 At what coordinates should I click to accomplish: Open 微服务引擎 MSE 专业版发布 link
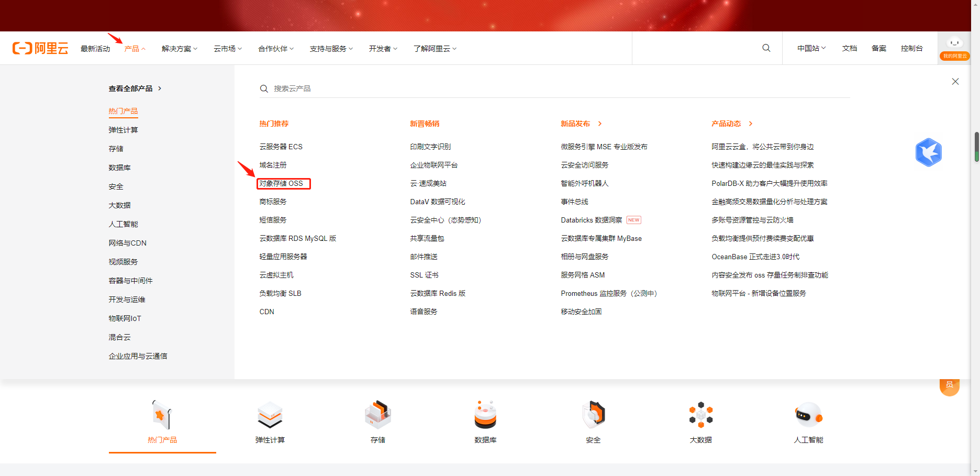tap(604, 147)
